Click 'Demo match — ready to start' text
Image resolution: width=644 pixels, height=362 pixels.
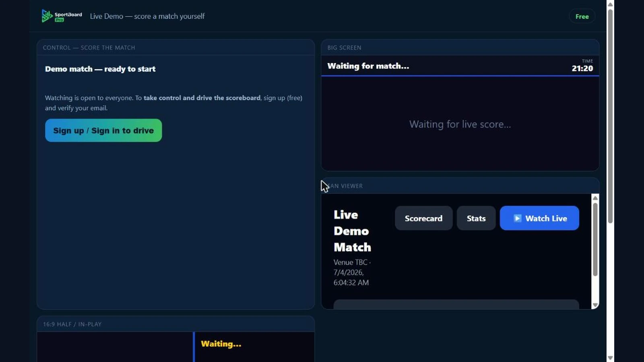pyautogui.click(x=100, y=69)
